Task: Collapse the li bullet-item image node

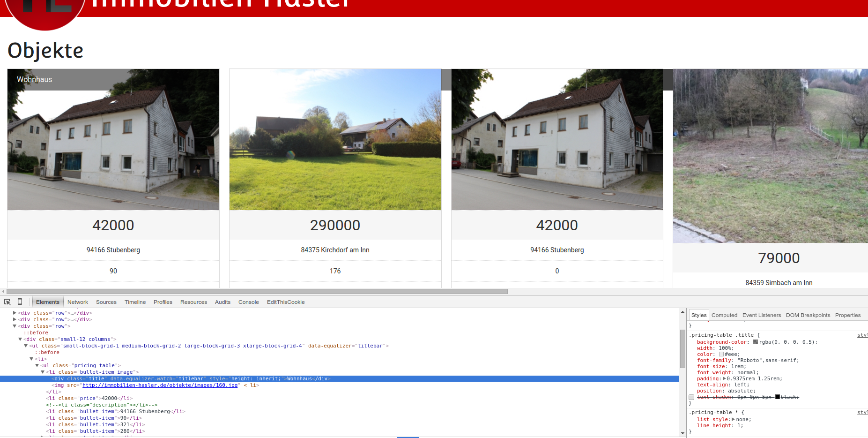Action: 43,372
